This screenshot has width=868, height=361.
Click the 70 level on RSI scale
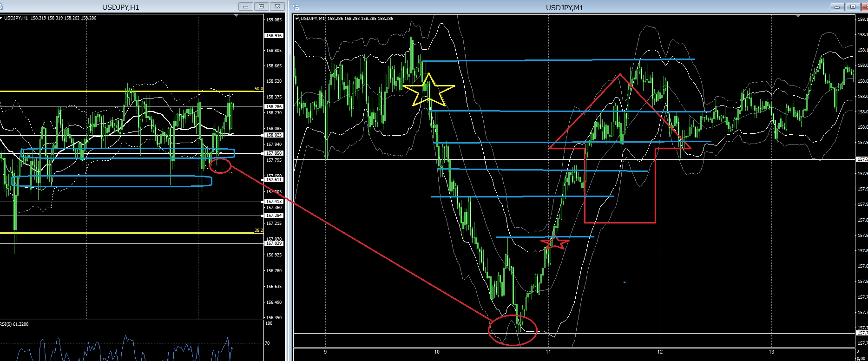click(x=267, y=343)
